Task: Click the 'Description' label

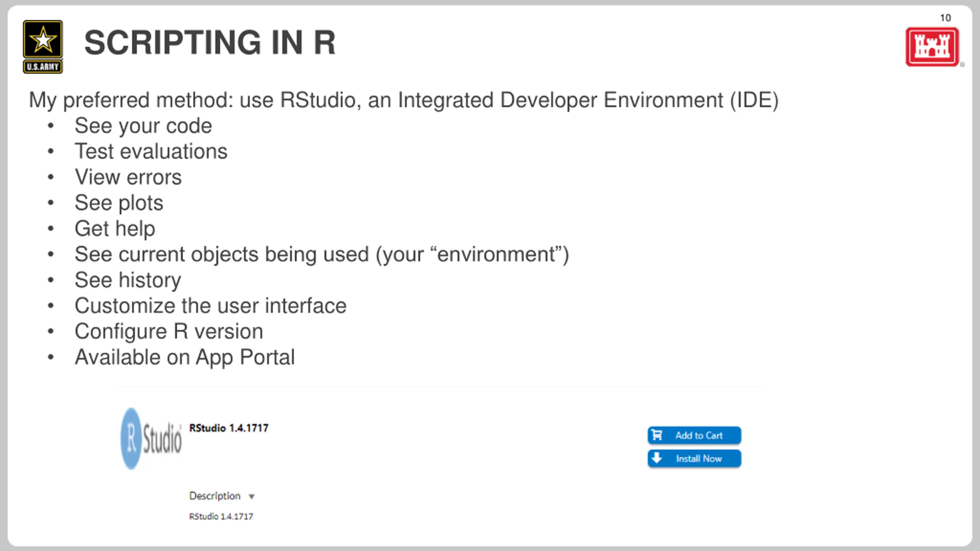Action: [215, 496]
